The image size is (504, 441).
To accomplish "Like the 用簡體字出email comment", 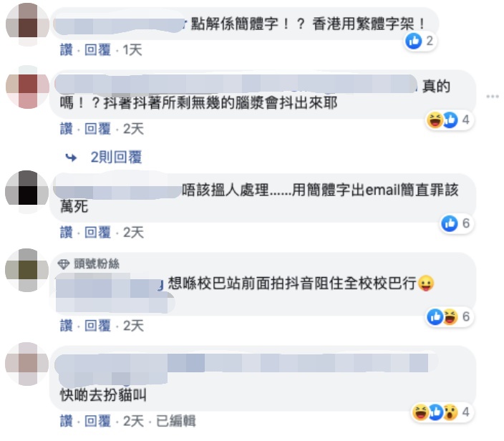I will tap(66, 232).
